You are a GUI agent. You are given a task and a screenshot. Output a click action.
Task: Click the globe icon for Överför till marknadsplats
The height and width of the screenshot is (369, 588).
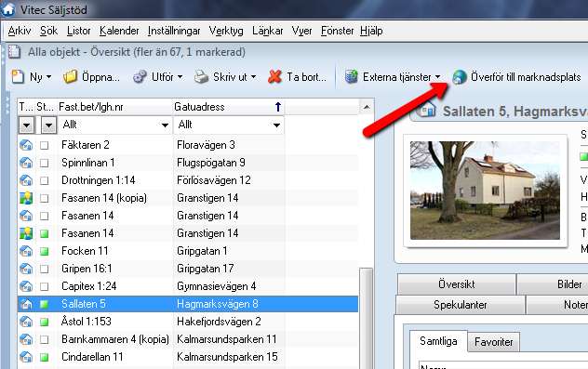(x=460, y=77)
